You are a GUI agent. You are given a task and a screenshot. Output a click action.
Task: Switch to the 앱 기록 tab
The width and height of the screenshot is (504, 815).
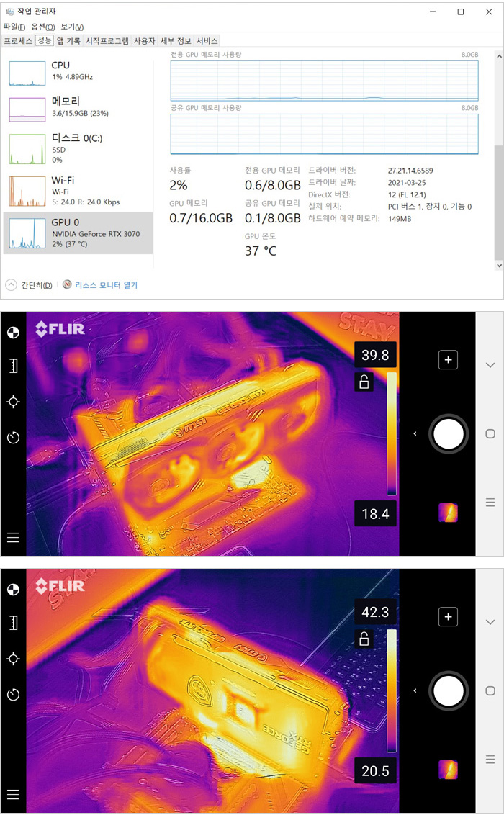pyautogui.click(x=68, y=40)
